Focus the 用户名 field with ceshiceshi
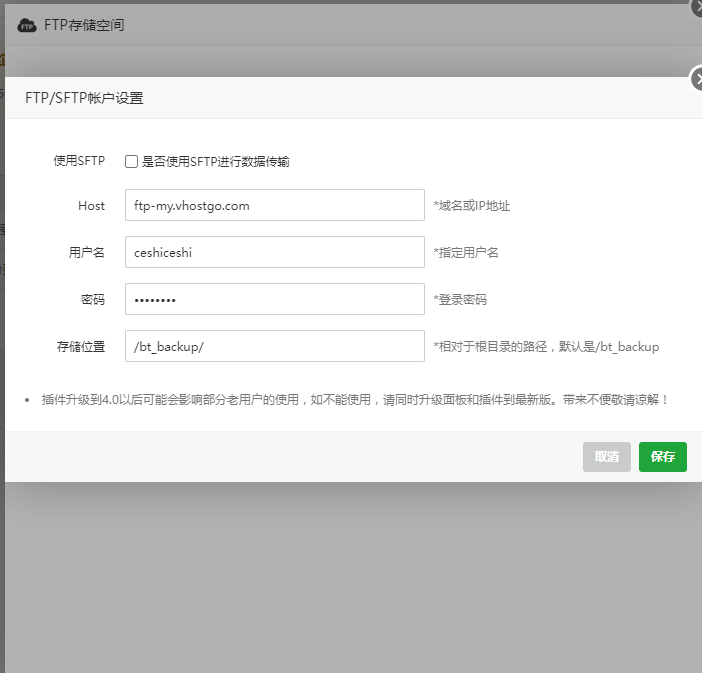702x673 pixels. pyautogui.click(x=275, y=252)
